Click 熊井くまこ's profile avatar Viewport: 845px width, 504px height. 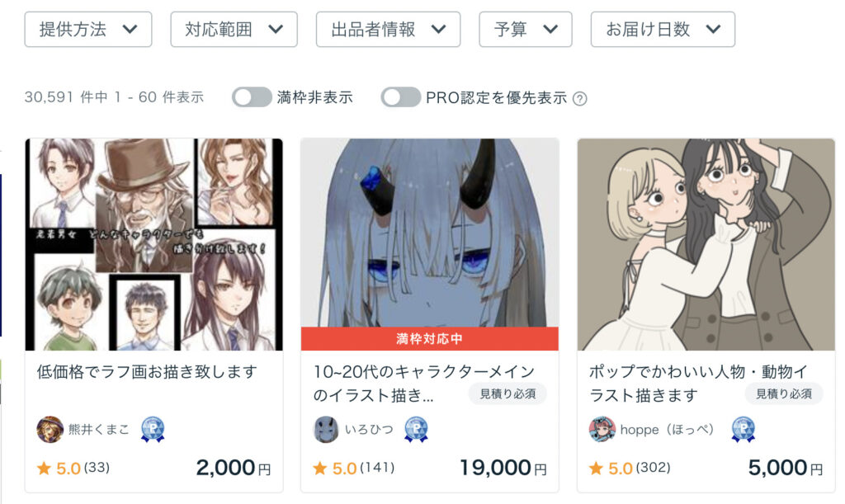50,429
